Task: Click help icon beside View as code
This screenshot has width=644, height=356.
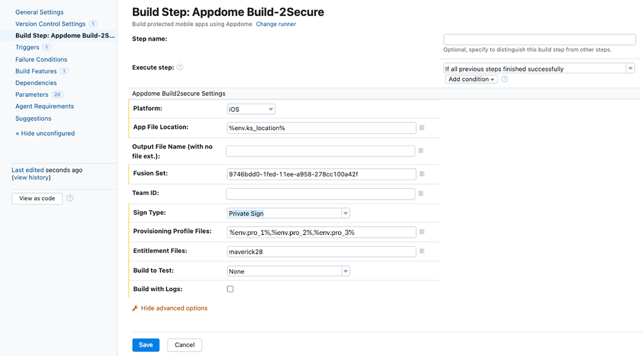Action: [x=70, y=198]
